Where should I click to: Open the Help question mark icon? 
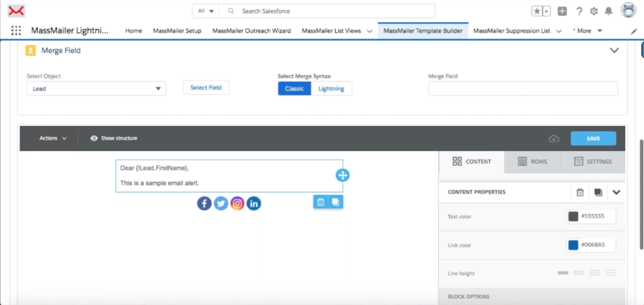(579, 11)
